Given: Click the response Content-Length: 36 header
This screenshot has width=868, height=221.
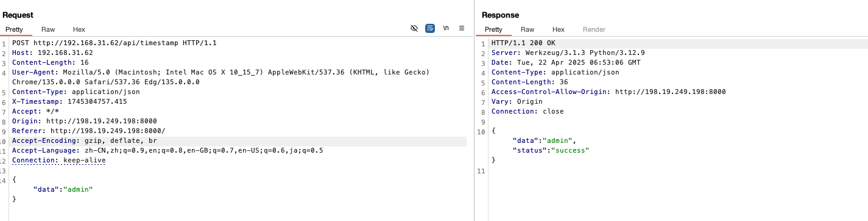Looking at the screenshot, I should (530, 82).
